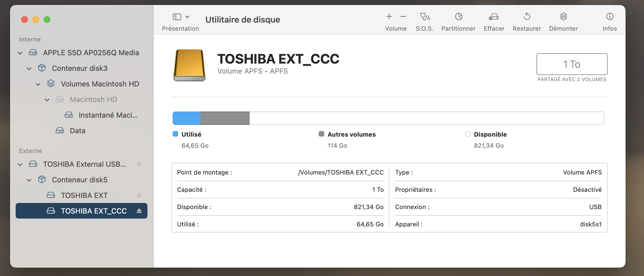The image size is (644, 276).
Task: Select the Data volume drive icon
Action: coord(60,130)
